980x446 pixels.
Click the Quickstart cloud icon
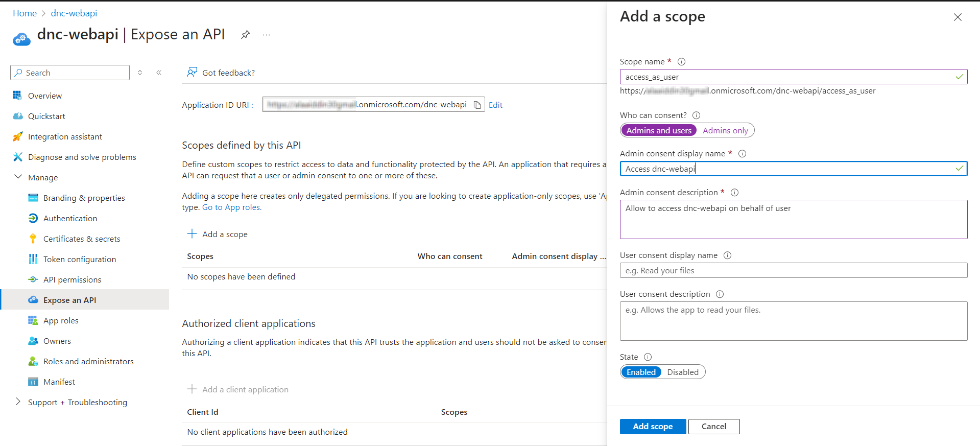tap(17, 116)
